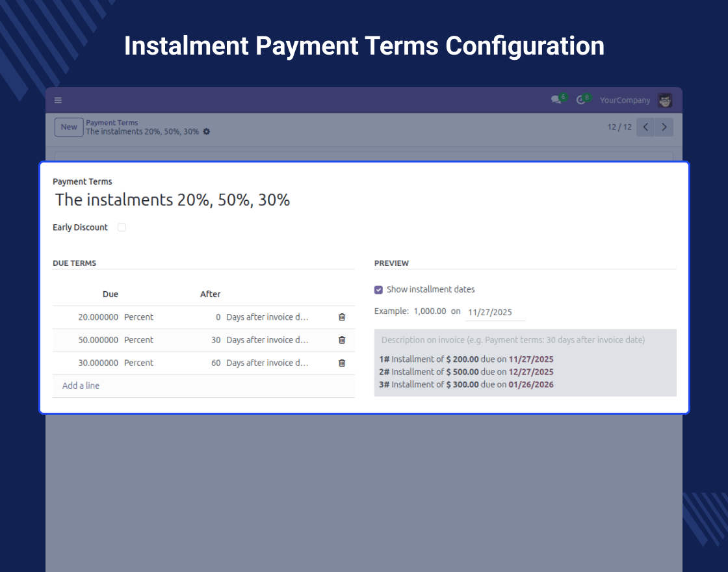
Task: Click the 20.000000 due value cell
Action: tap(98, 317)
